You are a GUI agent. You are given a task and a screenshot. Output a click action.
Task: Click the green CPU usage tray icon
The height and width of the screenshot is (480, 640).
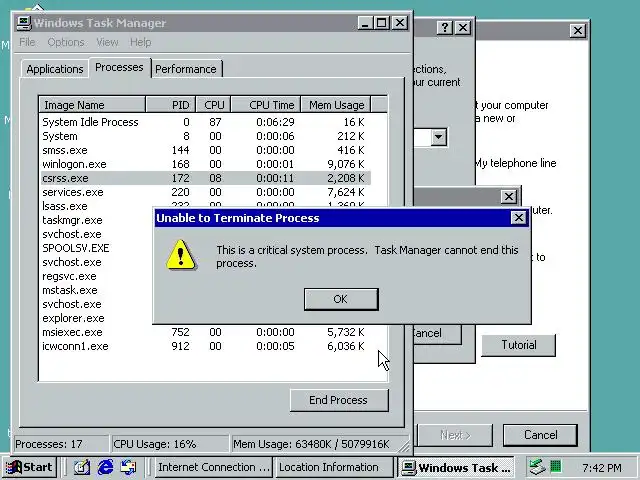pos(556,466)
